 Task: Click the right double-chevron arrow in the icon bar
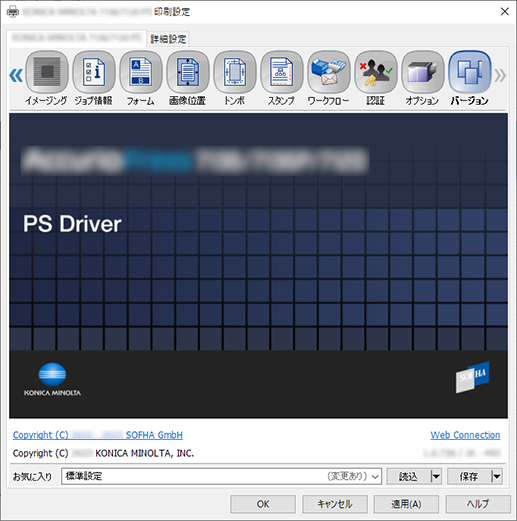tap(500, 75)
